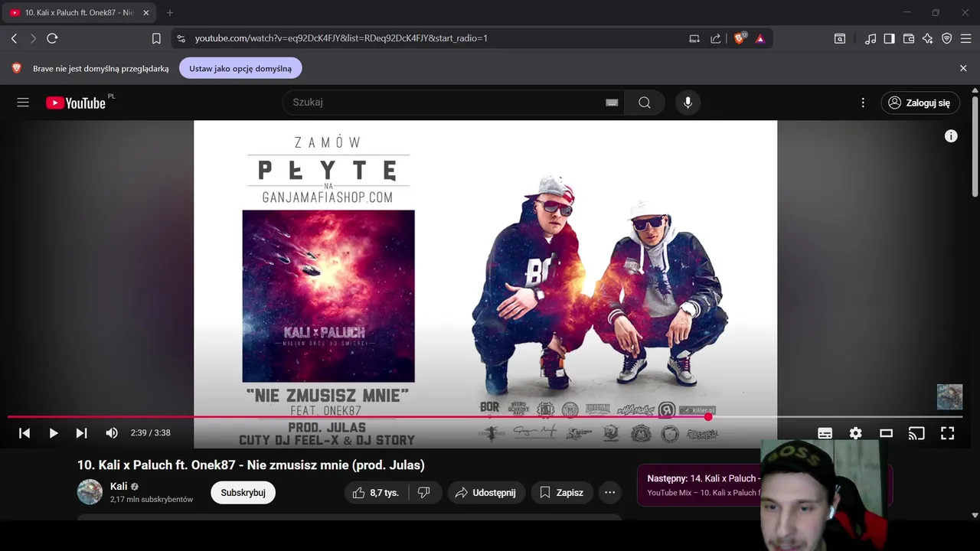Viewport: 980px width, 551px height.
Task: Play the paused video
Action: click(54, 433)
